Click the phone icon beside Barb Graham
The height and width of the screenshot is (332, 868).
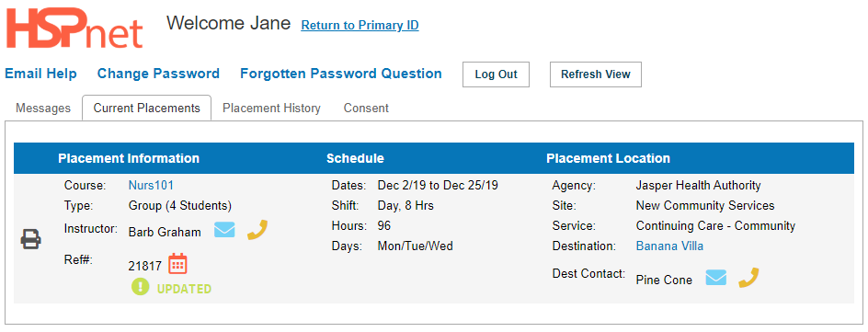click(257, 230)
